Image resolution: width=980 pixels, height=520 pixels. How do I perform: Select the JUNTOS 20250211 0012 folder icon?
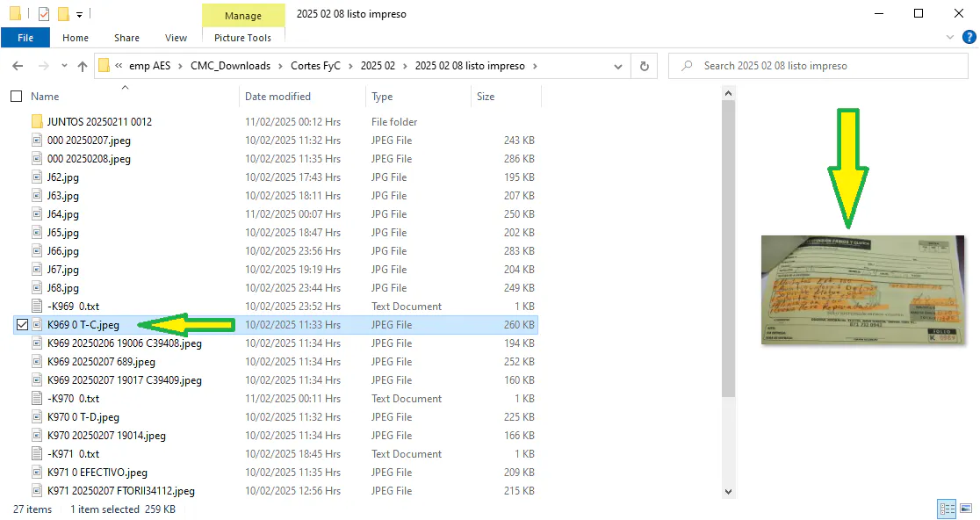coord(37,121)
